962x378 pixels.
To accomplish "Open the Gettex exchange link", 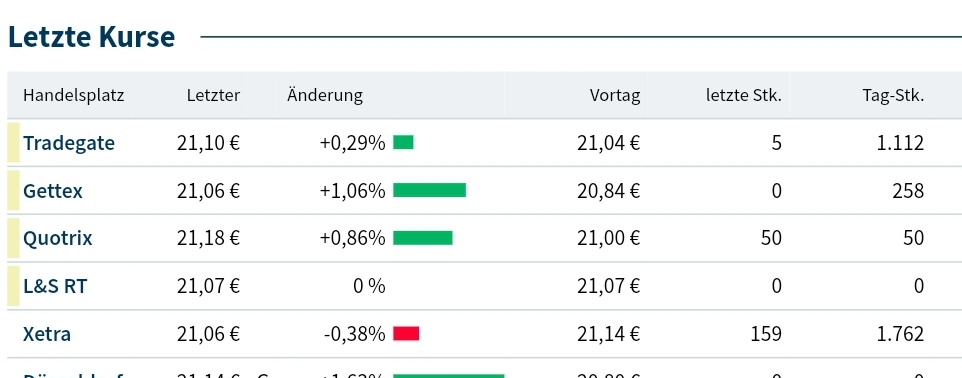I will (53, 191).
